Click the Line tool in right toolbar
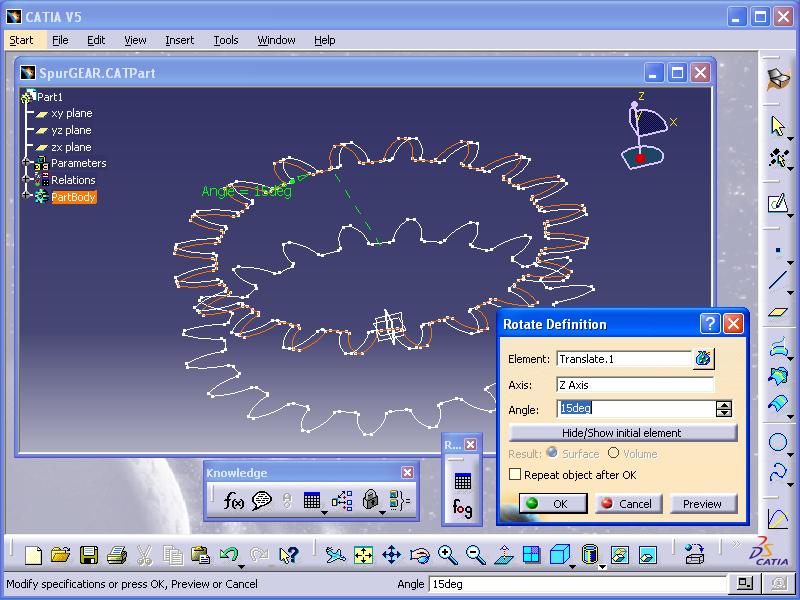The width and height of the screenshot is (800, 600). [778, 281]
